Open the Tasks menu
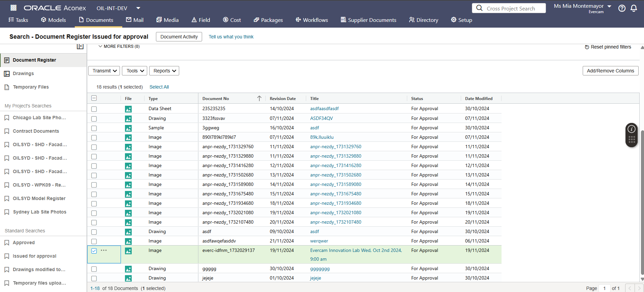 coord(19,20)
